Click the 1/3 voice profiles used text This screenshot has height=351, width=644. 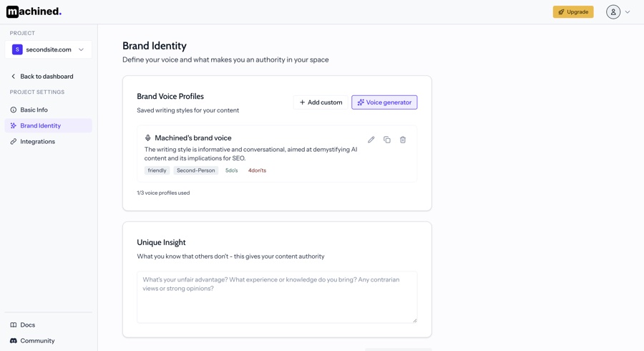click(163, 193)
